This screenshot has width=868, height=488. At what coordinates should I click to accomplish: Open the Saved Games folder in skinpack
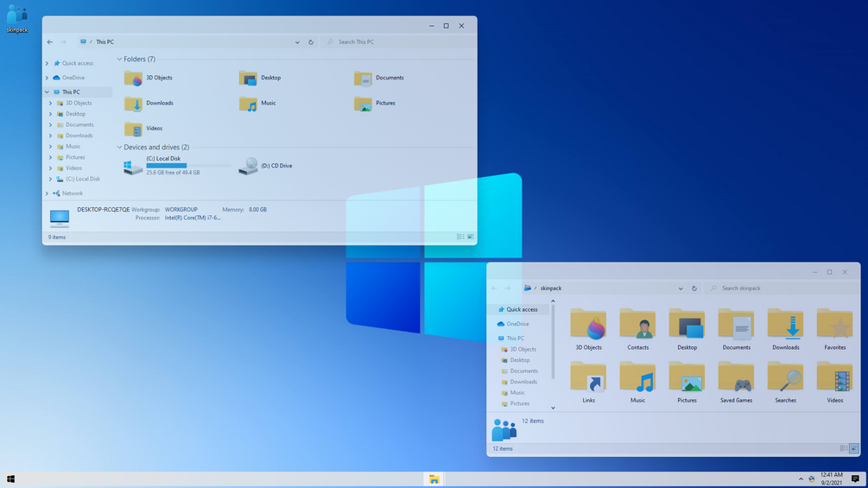coord(736,383)
